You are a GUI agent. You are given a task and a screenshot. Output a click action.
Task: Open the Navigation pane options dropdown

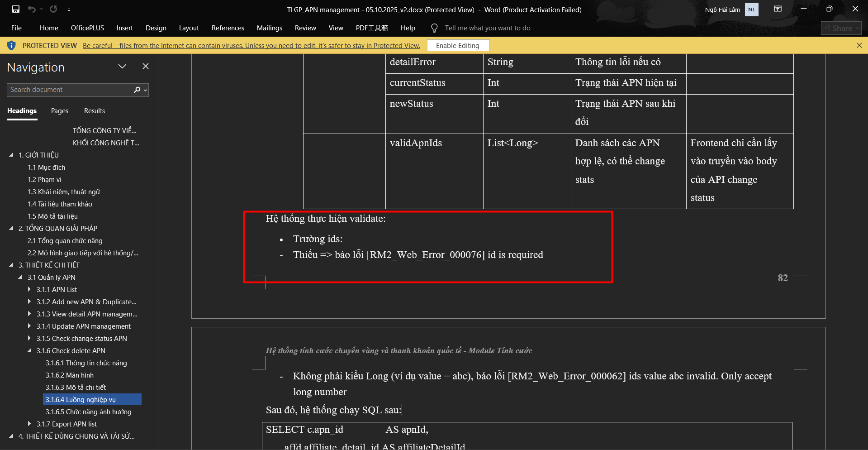[x=122, y=67]
